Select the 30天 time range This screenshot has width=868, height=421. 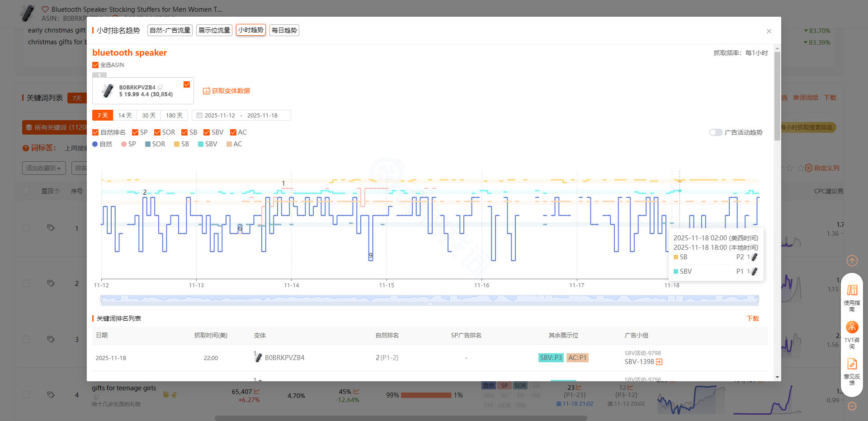pyautogui.click(x=149, y=116)
